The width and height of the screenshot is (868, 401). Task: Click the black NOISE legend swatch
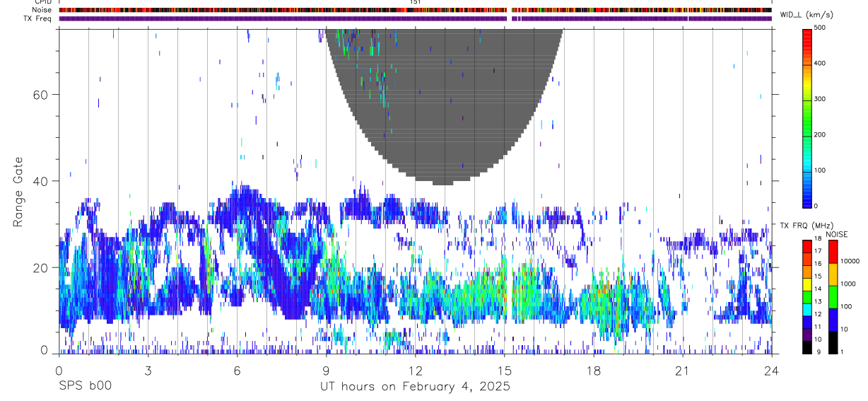(833, 342)
